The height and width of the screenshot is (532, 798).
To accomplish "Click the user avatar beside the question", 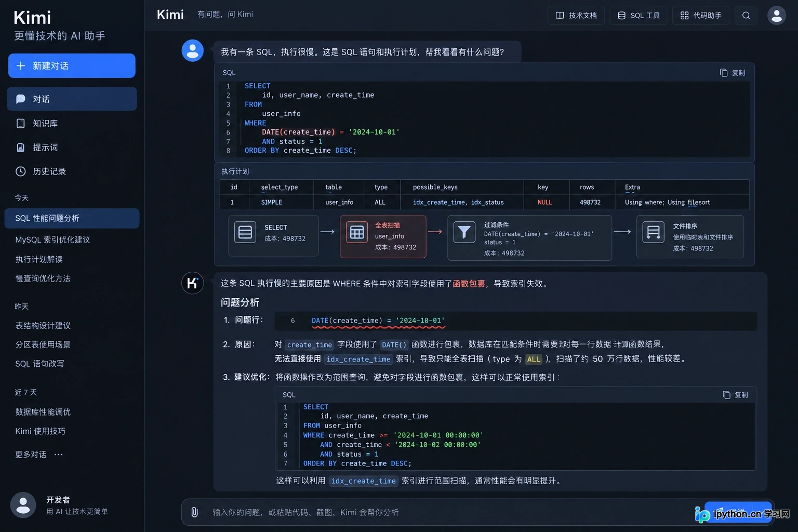I will coord(192,51).
